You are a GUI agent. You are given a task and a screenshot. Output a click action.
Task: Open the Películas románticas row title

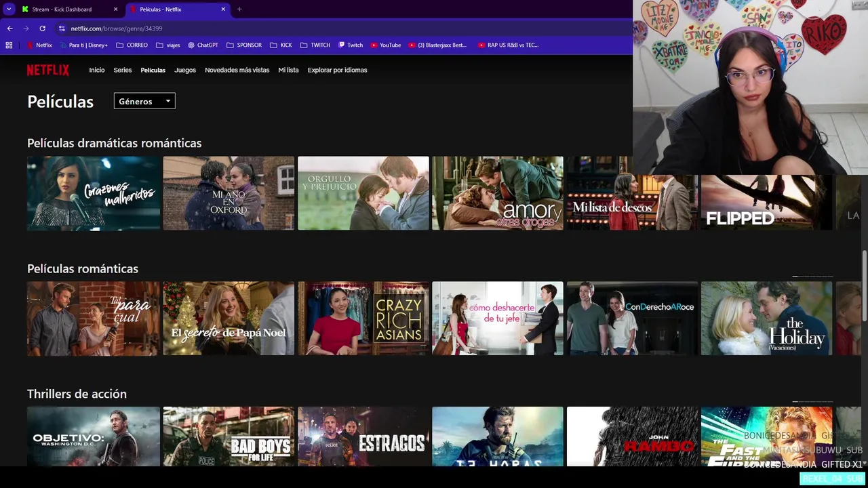point(83,268)
